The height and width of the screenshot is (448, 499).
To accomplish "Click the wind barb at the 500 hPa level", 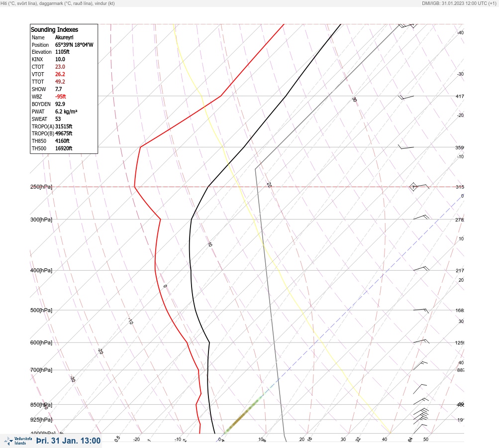I will (421, 311).
